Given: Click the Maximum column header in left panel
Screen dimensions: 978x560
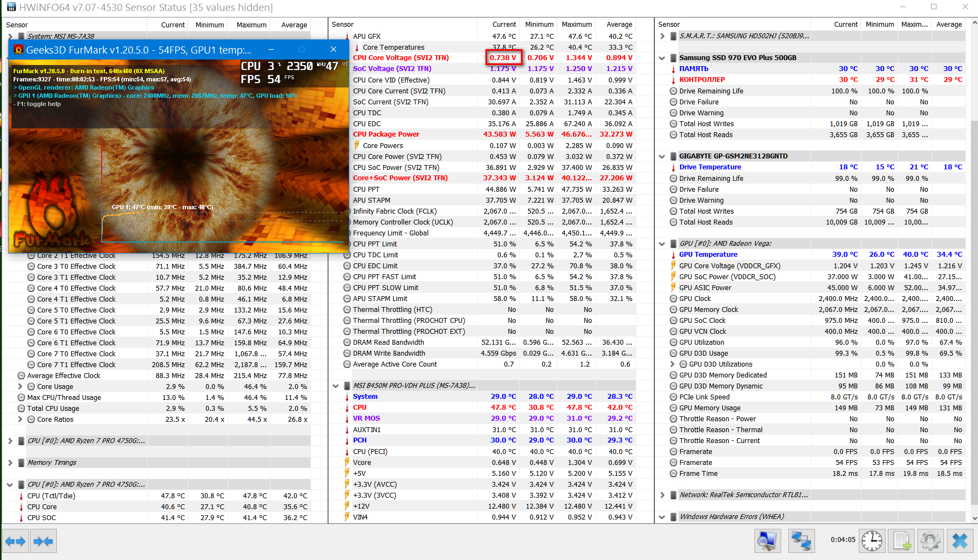Looking at the screenshot, I should (250, 25).
